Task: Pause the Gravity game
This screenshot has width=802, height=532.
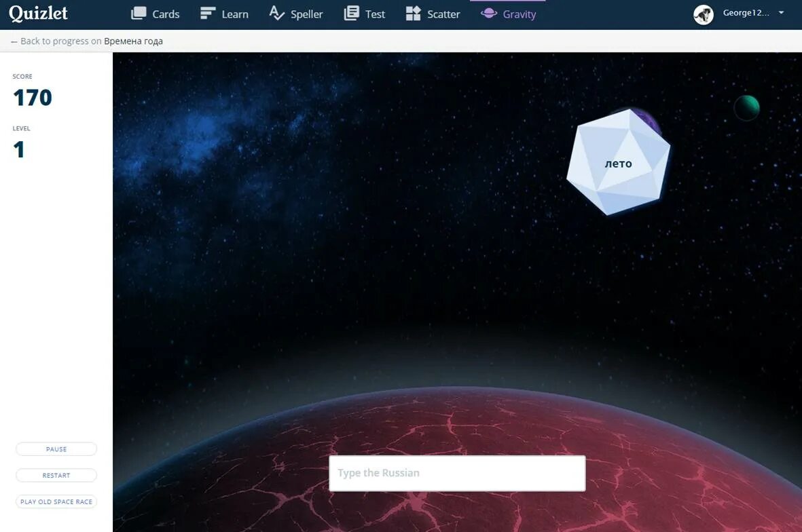Action: coord(56,449)
